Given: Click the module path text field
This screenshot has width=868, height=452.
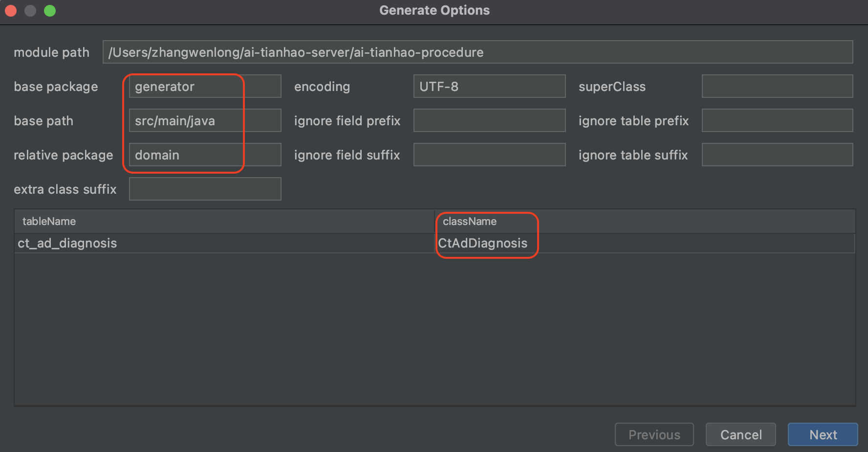Looking at the screenshot, I should 477,52.
